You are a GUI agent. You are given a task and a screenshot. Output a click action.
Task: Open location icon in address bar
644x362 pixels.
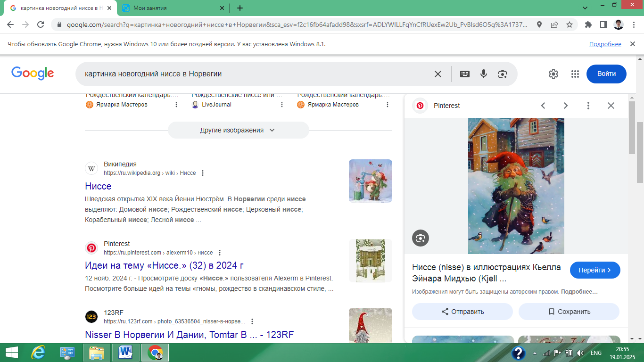(x=539, y=25)
